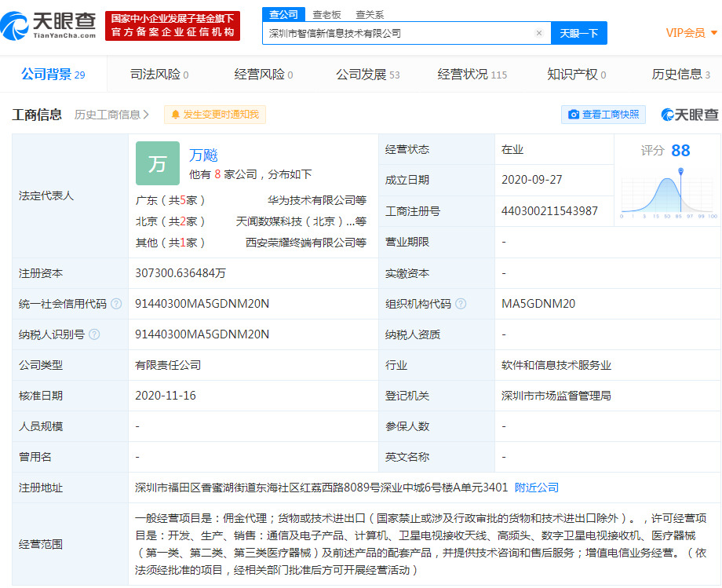Viewport: 722px width, 588px height.
Task: Open the 司法风险 tab
Action: click(159, 74)
